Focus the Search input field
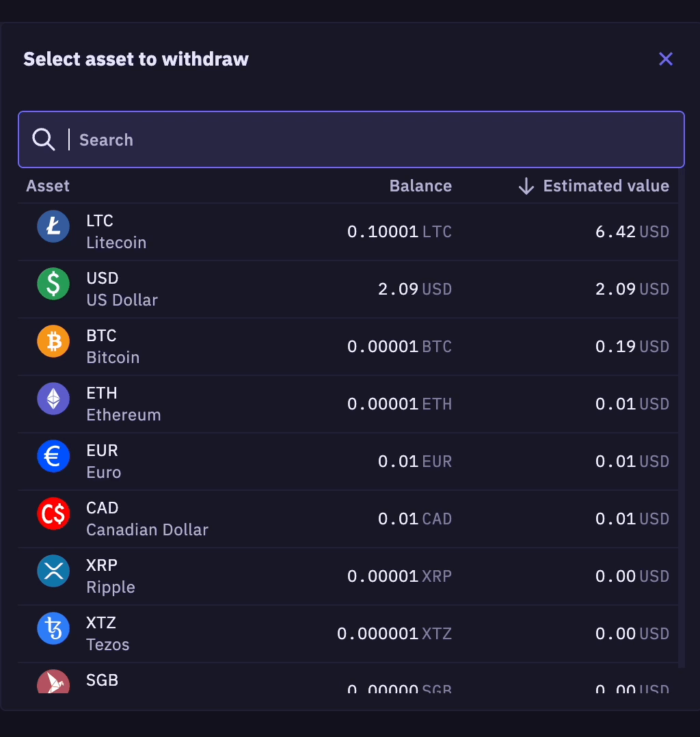 [376, 139]
